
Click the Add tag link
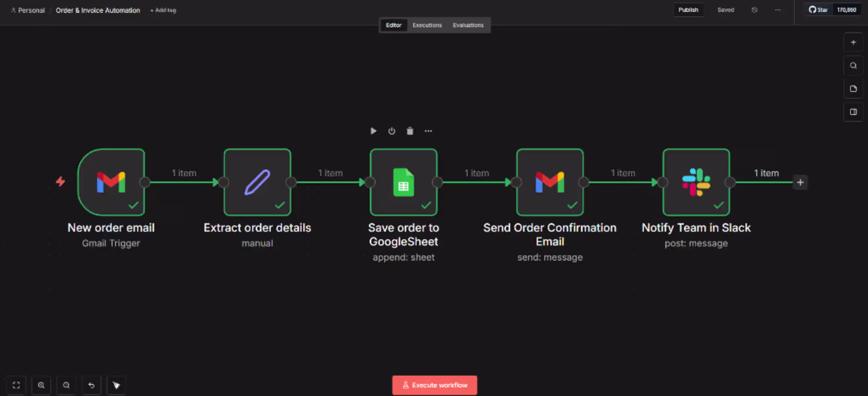(163, 10)
